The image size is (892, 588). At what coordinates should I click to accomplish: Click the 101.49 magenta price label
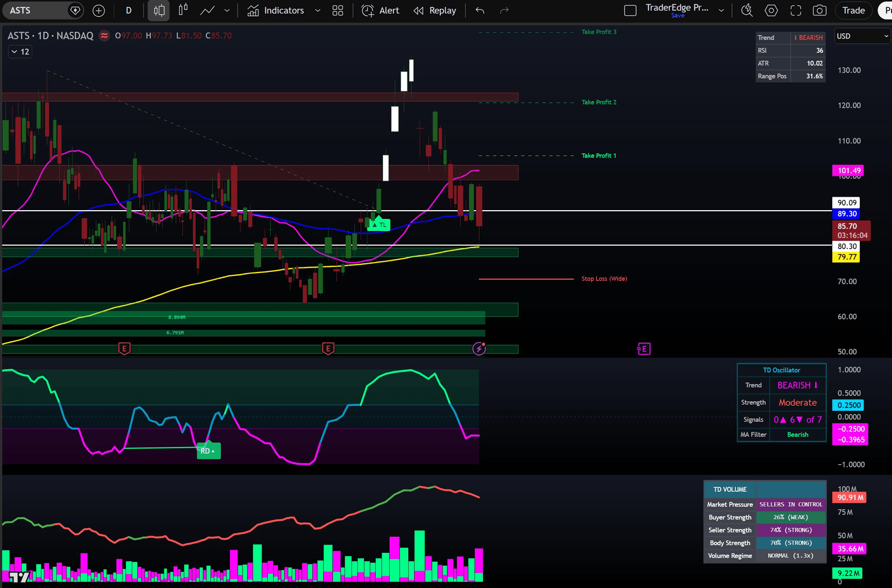click(849, 171)
